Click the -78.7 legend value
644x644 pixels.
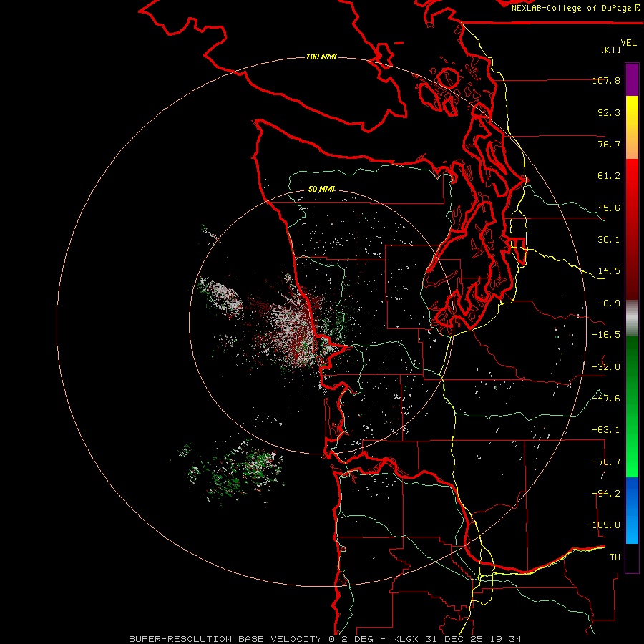[x=606, y=462]
